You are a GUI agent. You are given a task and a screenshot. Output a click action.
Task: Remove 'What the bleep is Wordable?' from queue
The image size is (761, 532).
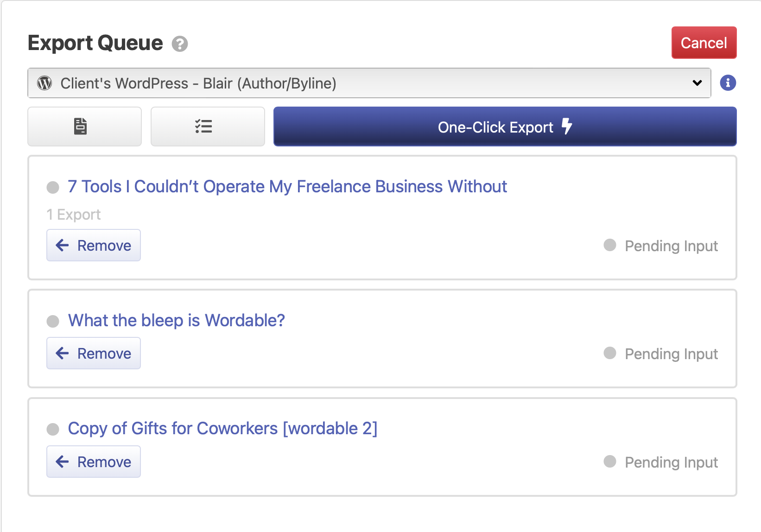pyautogui.click(x=93, y=353)
